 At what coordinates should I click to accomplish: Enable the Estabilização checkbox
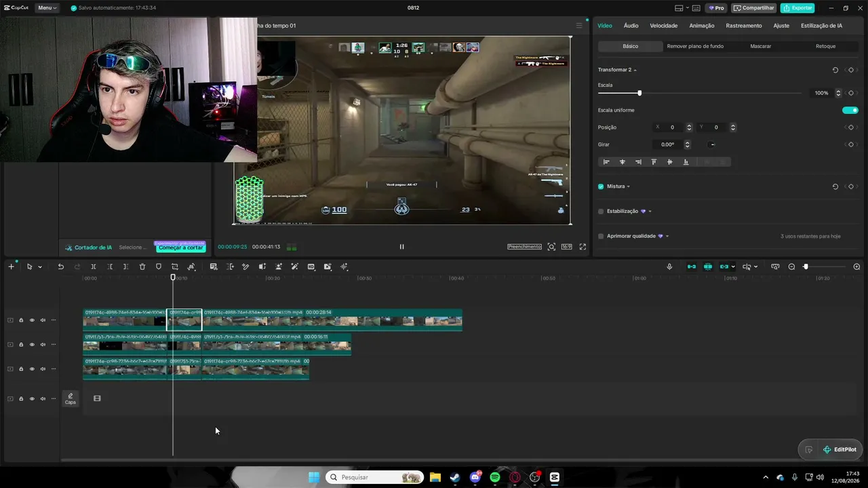[x=601, y=211]
